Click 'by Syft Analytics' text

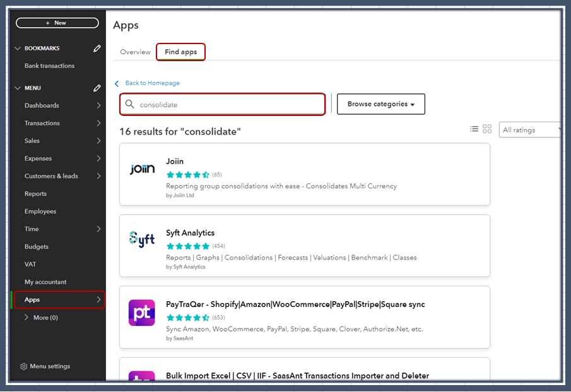click(185, 267)
